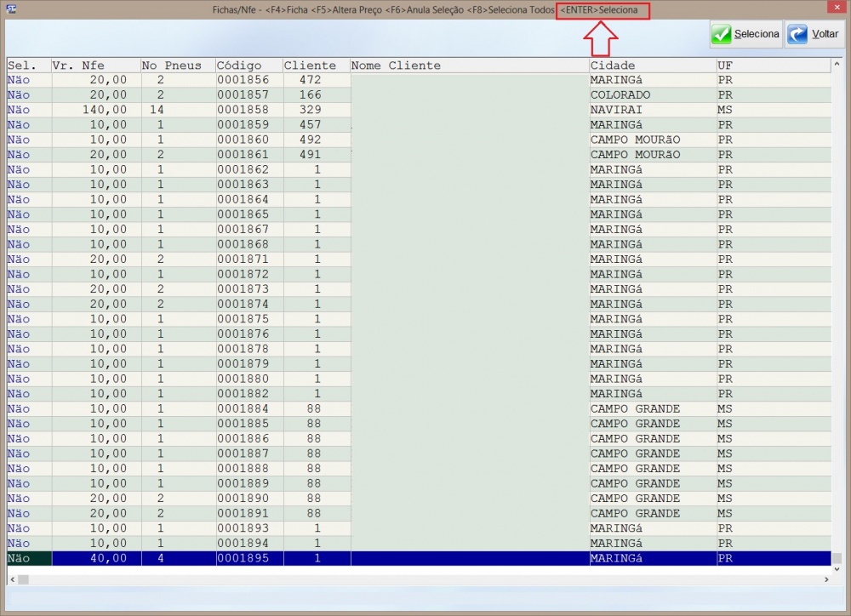851x616 pixels.
Task: Click the No Pneus column header
Action: [176, 66]
